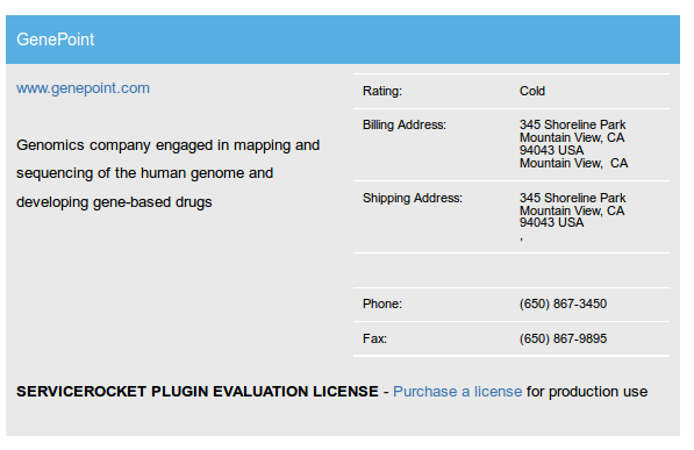Select the Billing Address label

tap(404, 125)
